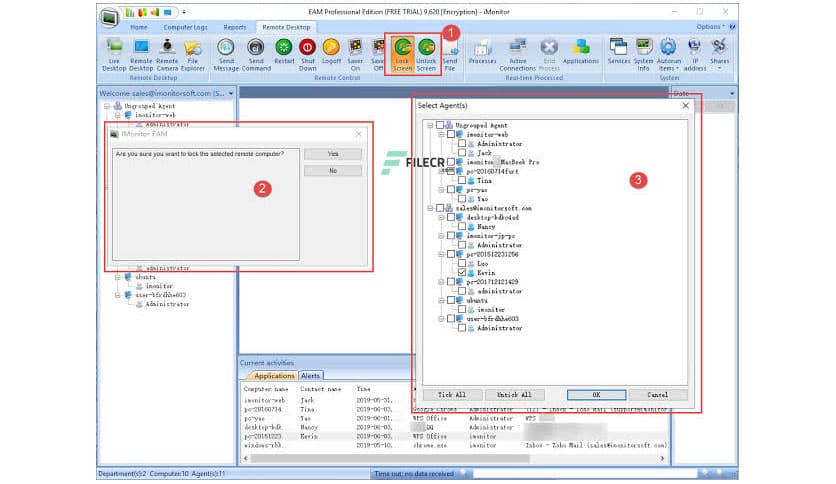Confirm agent selection with OK
Screen dimensions: 836x484
point(596,395)
